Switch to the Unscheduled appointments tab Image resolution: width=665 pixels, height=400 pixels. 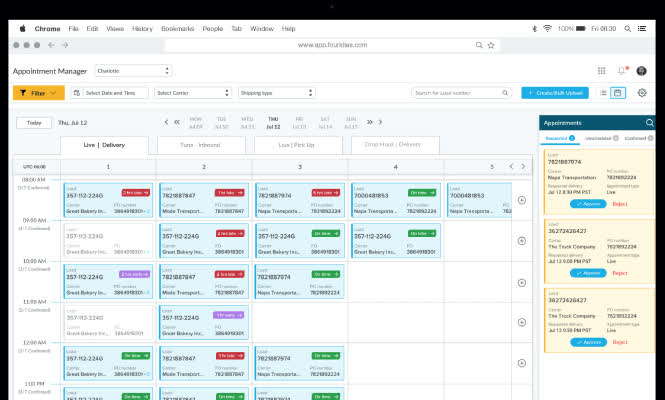tap(601, 138)
